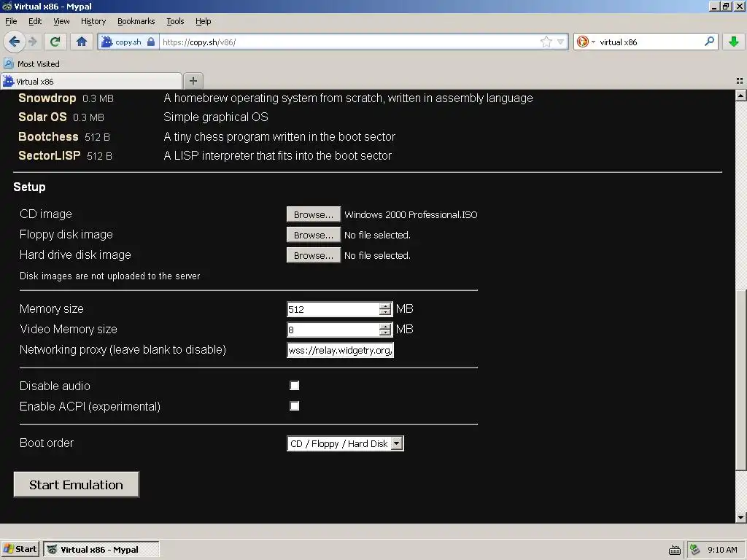Check the Enable ACPI (experimental) checkbox

(x=295, y=405)
